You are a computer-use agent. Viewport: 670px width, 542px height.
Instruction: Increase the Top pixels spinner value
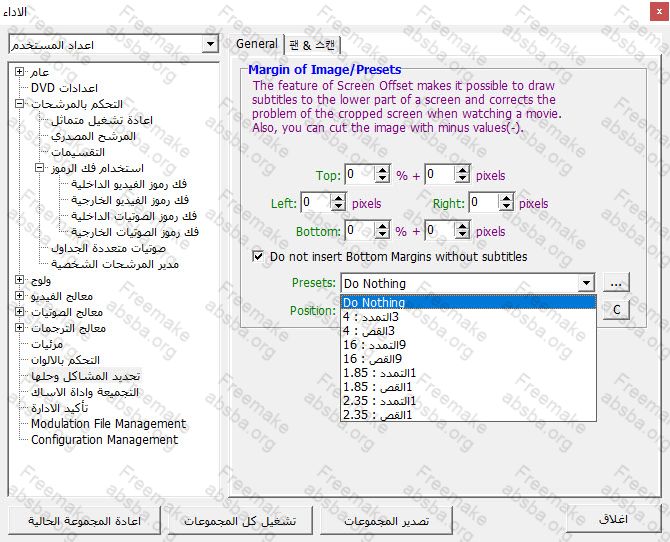click(x=462, y=170)
